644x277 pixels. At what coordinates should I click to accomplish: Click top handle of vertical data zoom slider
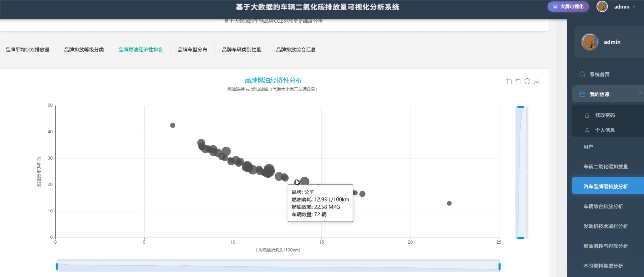pyautogui.click(x=521, y=107)
